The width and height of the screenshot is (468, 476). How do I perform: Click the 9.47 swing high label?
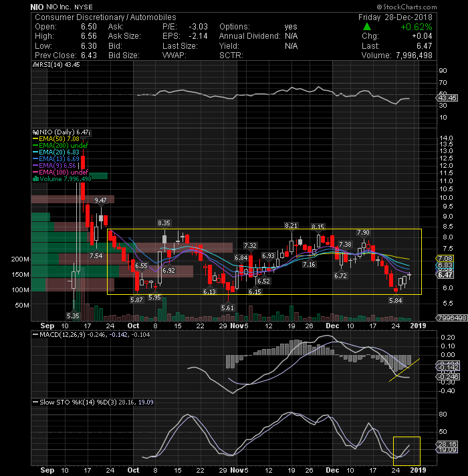pos(100,201)
